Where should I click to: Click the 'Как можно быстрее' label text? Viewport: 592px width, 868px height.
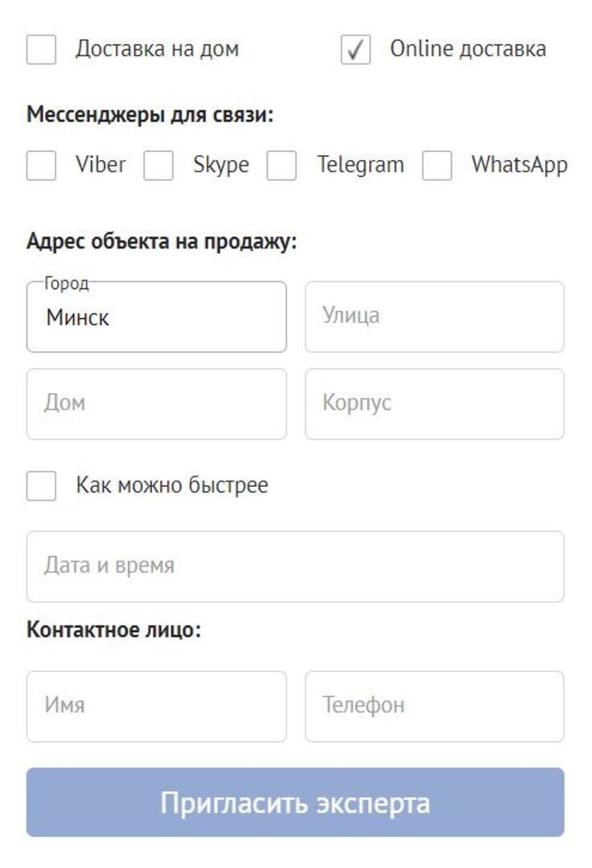pyautogui.click(x=172, y=485)
